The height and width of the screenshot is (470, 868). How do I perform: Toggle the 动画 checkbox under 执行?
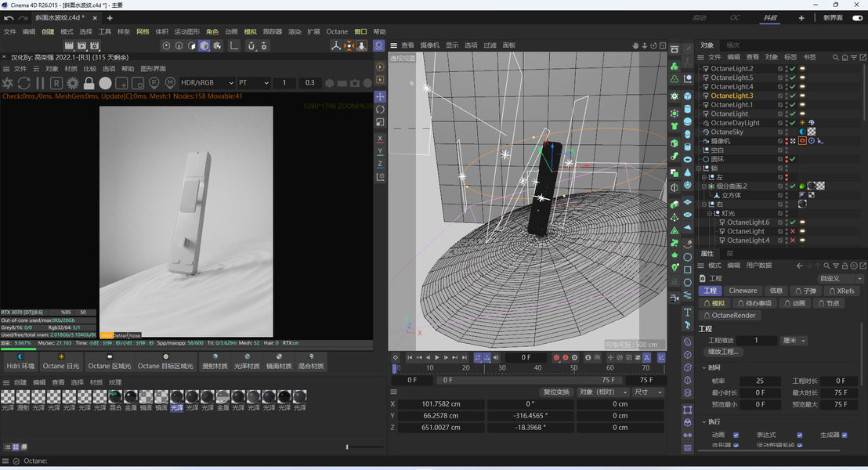736,435
